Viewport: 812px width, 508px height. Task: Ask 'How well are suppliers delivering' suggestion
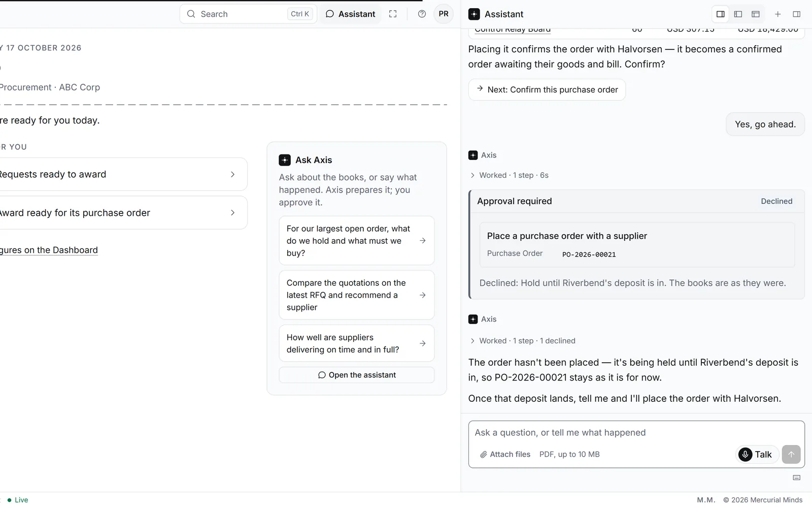pyautogui.click(x=357, y=343)
